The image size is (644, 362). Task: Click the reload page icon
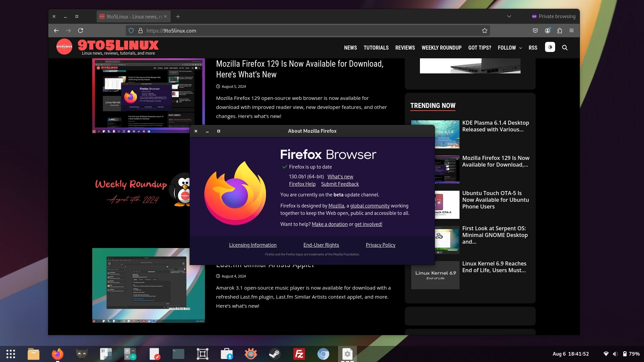pyautogui.click(x=80, y=31)
